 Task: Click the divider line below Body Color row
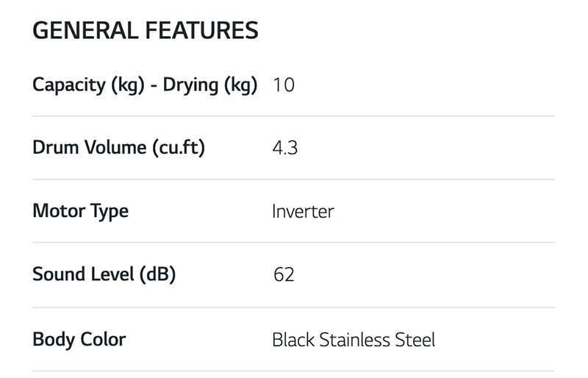(x=293, y=371)
